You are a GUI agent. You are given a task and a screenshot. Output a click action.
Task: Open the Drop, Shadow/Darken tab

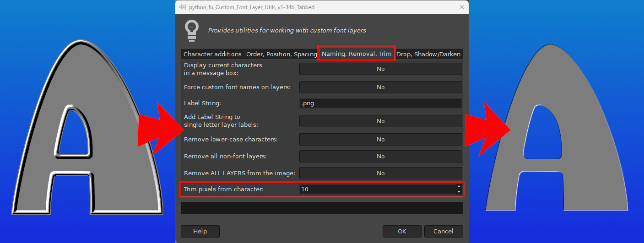[x=428, y=54]
